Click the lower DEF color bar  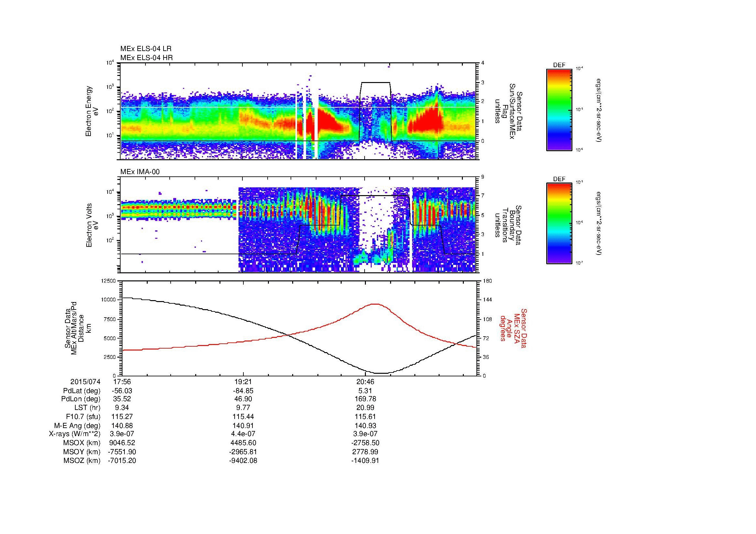[559, 224]
